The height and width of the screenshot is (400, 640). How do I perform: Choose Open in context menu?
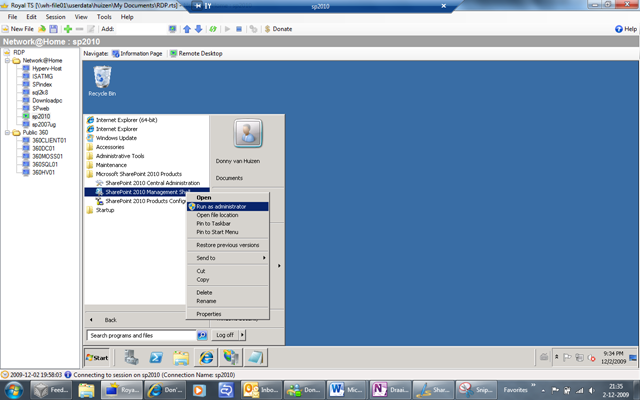[x=228, y=198]
